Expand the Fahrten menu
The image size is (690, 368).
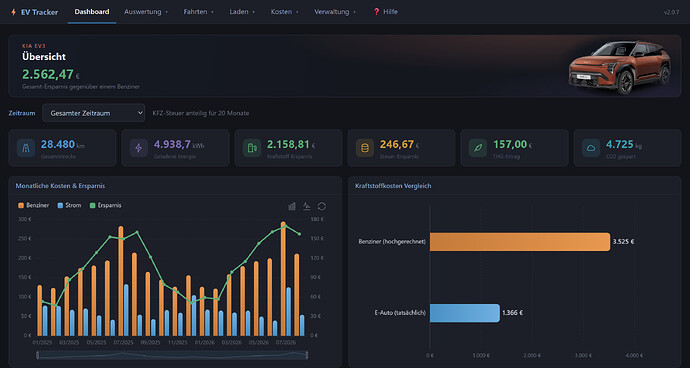coord(198,12)
